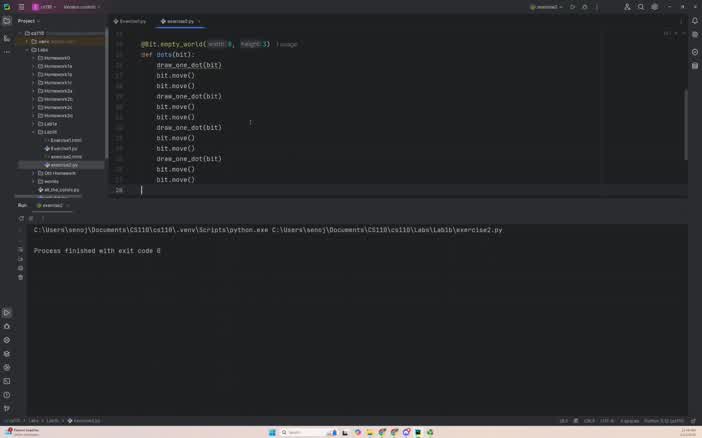Open Exercise1.py in the project tree
This screenshot has height=438, width=702.
click(x=63, y=148)
